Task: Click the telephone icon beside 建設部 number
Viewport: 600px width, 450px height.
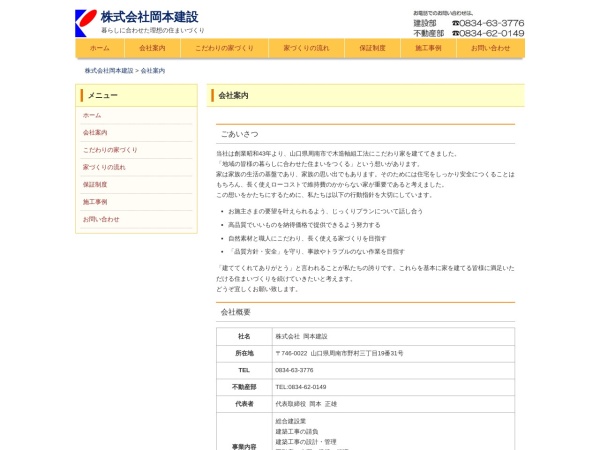Action: pyautogui.click(x=455, y=23)
